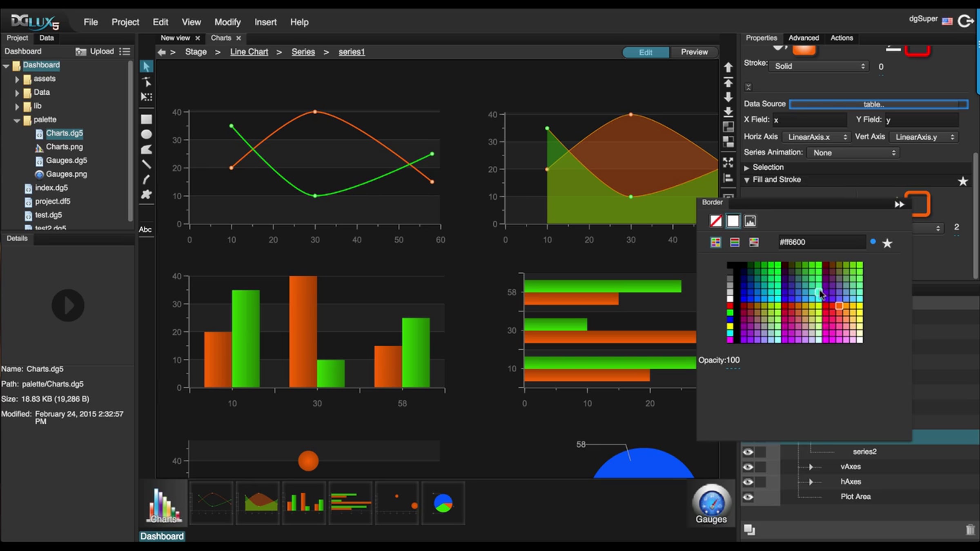Go back with the breadcrumb arrow
980x551 pixels.
pos(162,52)
